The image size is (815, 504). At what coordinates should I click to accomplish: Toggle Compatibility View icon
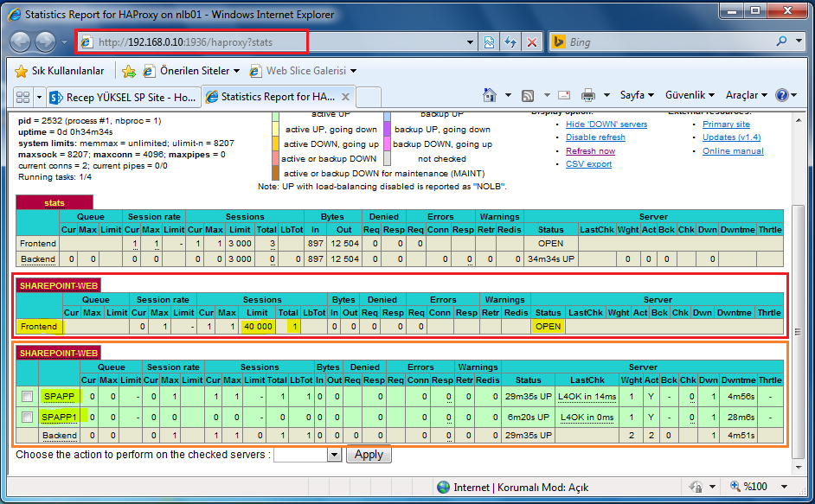tap(489, 42)
